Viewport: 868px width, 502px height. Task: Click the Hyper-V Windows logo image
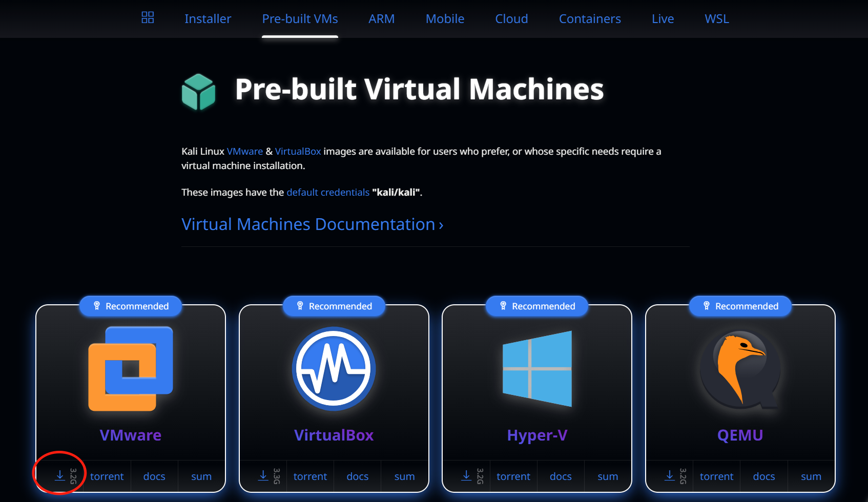click(537, 369)
